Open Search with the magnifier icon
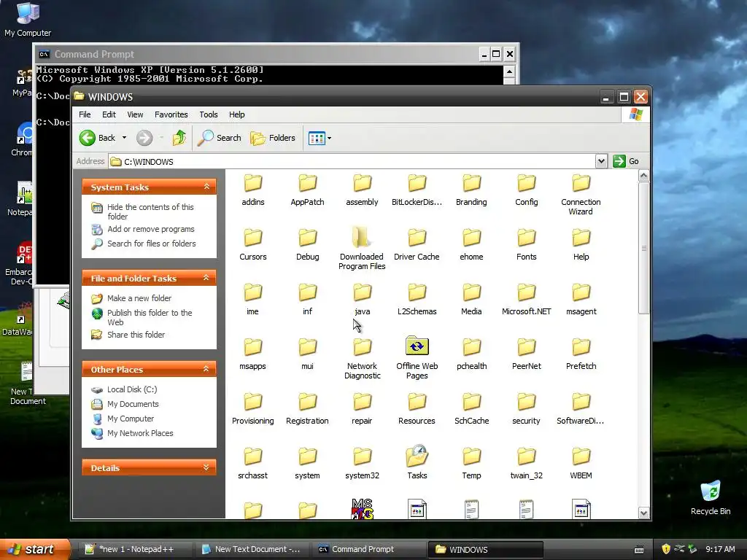Image resolution: width=747 pixels, height=560 pixels. coord(220,138)
